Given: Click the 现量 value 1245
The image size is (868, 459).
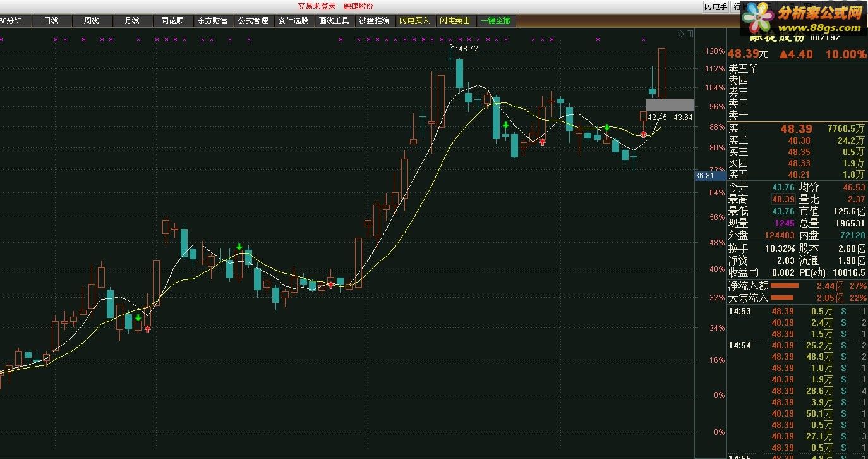Looking at the screenshot, I should pyautogui.click(x=784, y=223).
